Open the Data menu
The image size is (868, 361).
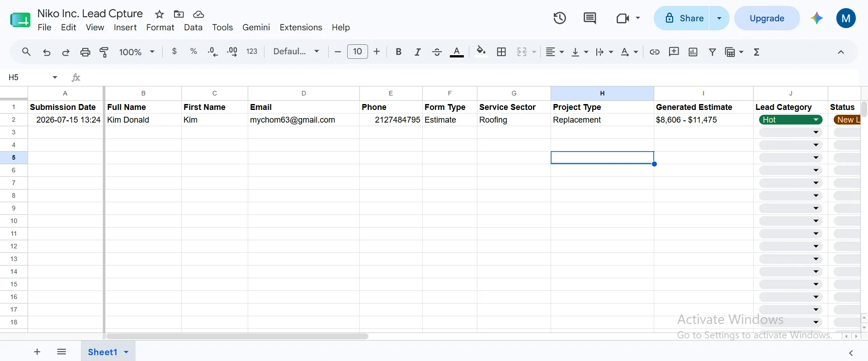pyautogui.click(x=193, y=27)
